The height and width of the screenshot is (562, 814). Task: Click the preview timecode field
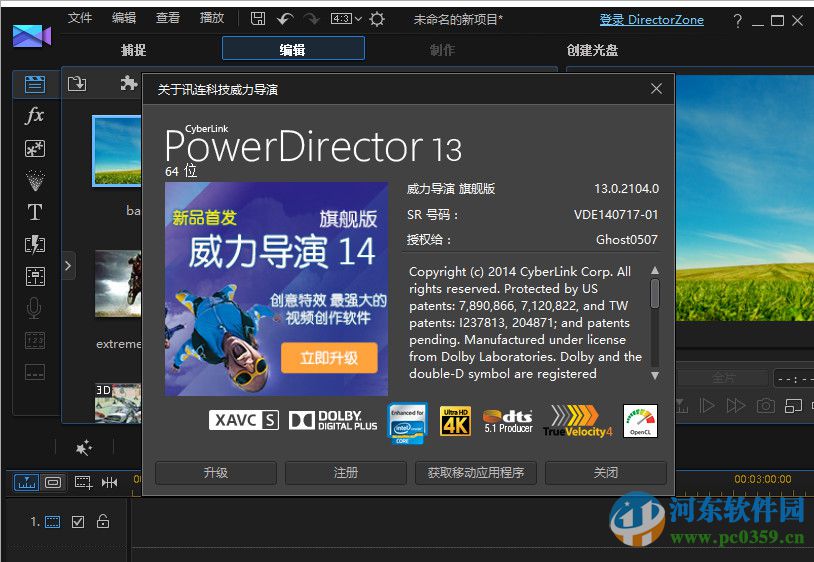[793, 379]
